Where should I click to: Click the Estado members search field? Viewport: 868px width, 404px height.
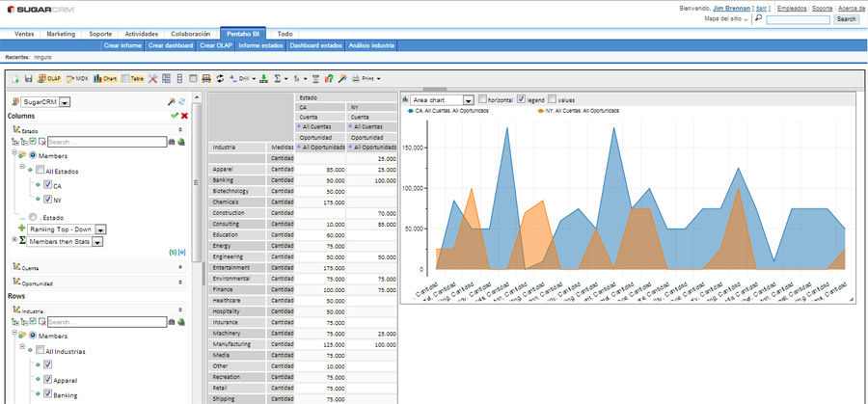(x=106, y=142)
